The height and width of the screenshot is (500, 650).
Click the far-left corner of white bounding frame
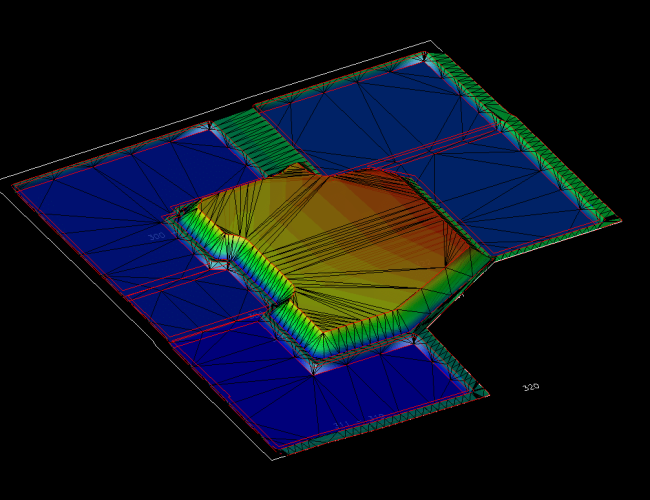coord(3,181)
